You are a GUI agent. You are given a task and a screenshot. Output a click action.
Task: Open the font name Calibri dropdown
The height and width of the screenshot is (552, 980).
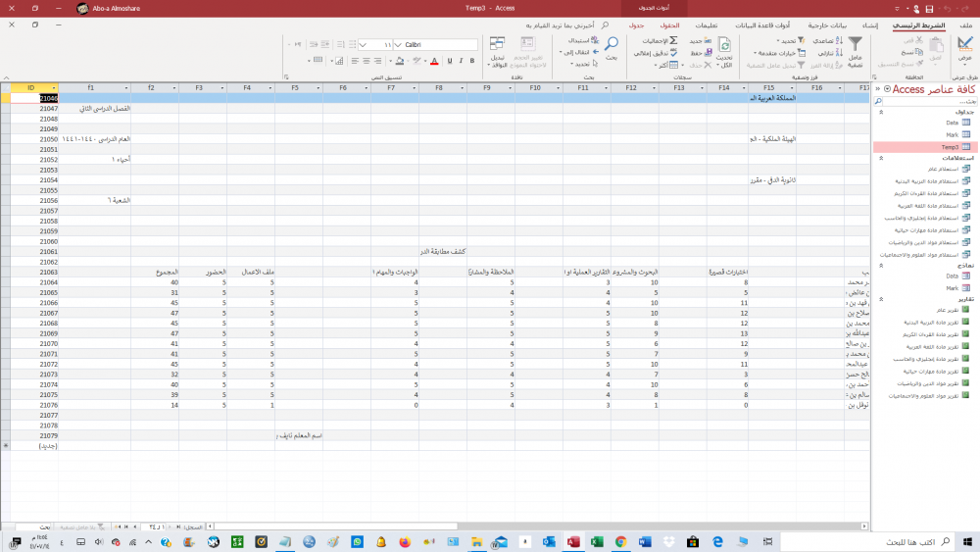pyautogui.click(x=398, y=45)
